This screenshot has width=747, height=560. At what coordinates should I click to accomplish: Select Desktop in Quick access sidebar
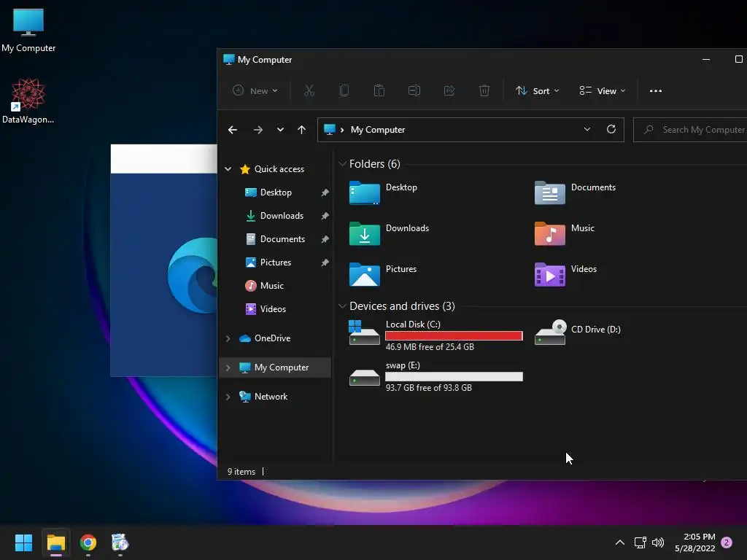275,192
